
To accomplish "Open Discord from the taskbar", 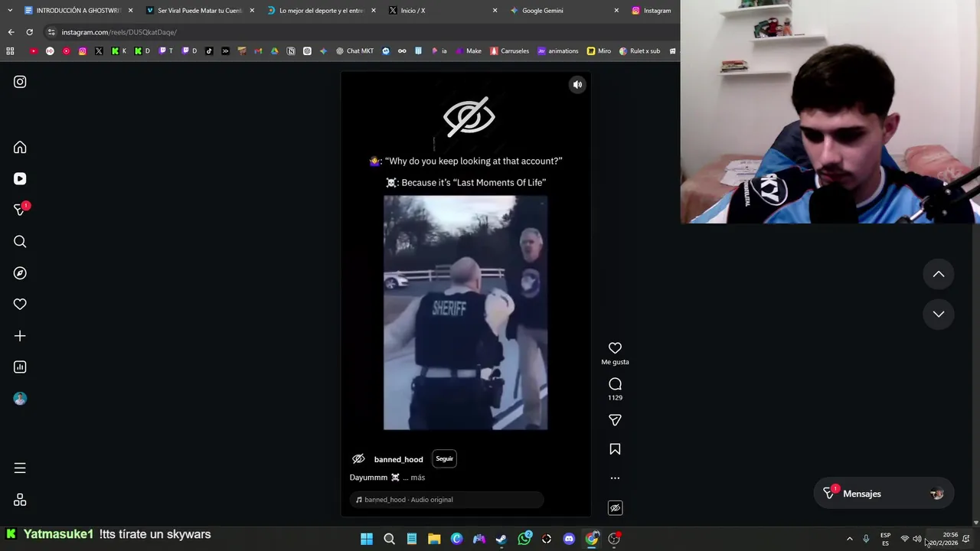I will [x=569, y=539].
